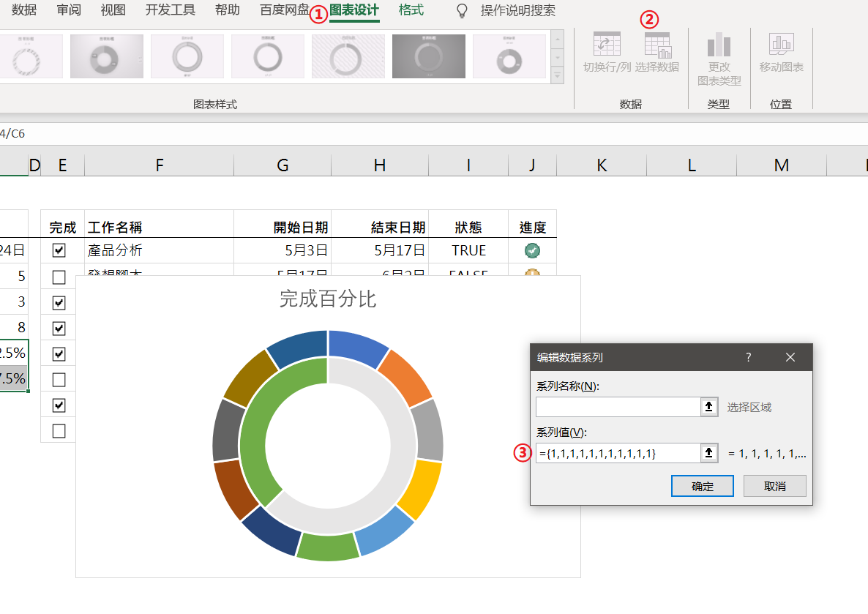
Task: Click range selector arrow for 系列名称 field
Action: [708, 407]
